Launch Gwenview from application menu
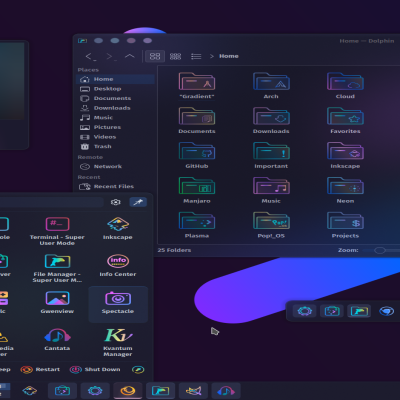400x400 pixels. pos(57,302)
